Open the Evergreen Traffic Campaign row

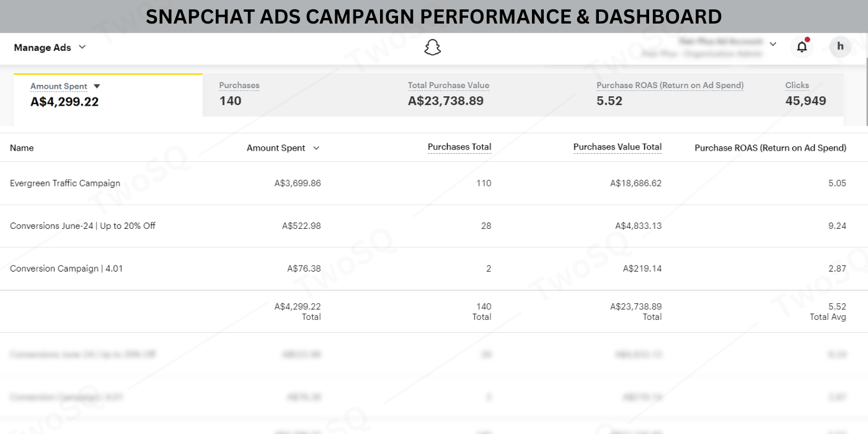point(65,184)
